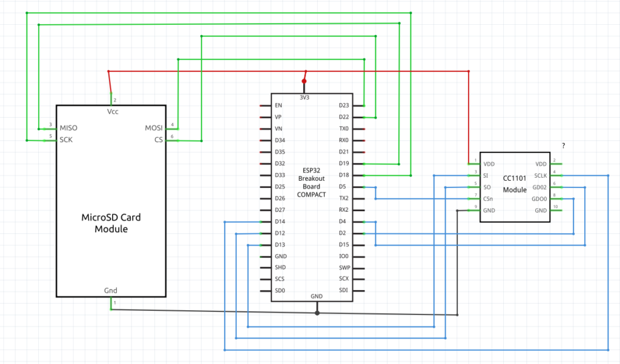Select the TX2 pin on ESP32
The width and height of the screenshot is (620, 364).
click(x=344, y=198)
